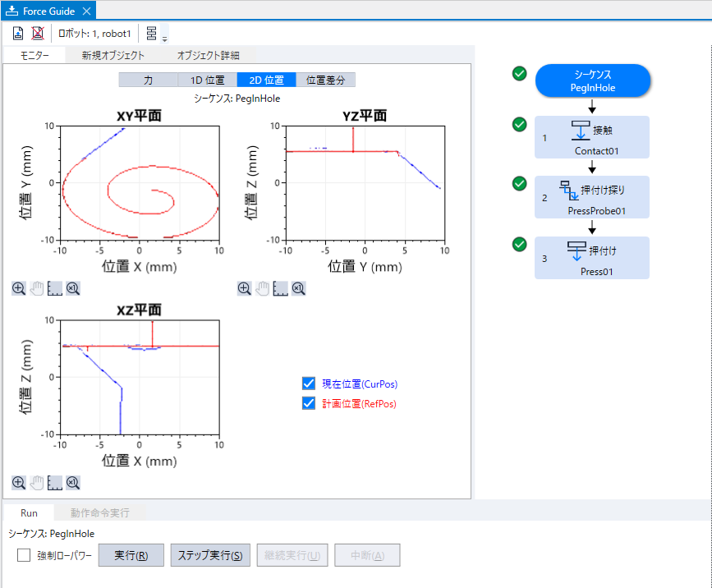This screenshot has height=588, width=712.
Task: Click the 実行(R) button
Action: click(131, 554)
